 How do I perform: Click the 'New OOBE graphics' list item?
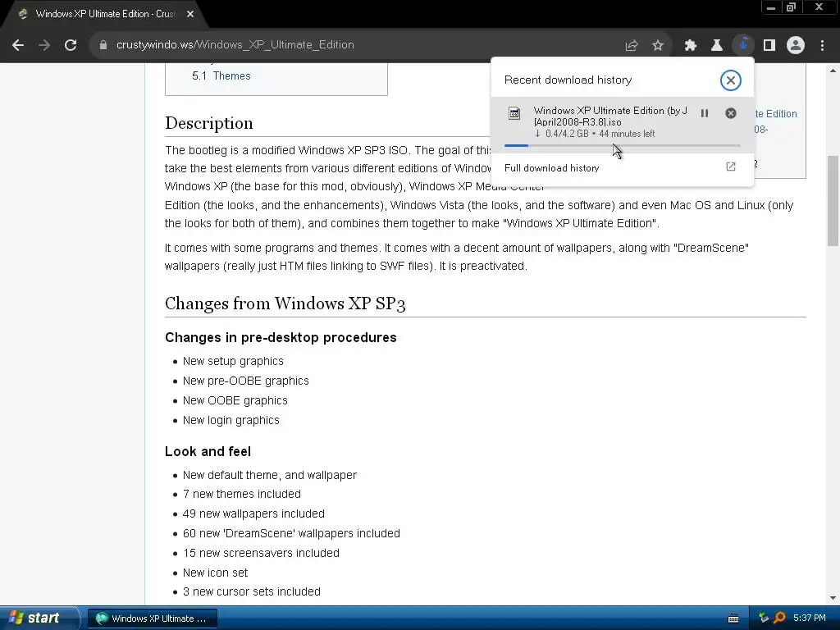pyautogui.click(x=235, y=400)
